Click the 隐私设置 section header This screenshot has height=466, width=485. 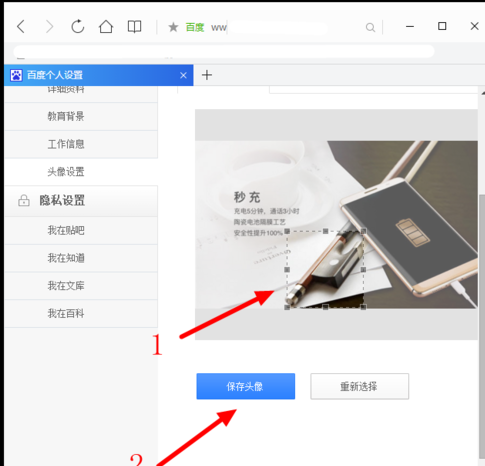point(81,201)
